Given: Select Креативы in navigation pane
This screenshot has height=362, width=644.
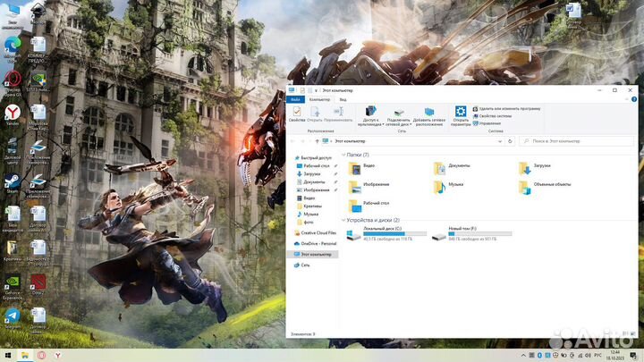Looking at the screenshot, I should point(312,206).
